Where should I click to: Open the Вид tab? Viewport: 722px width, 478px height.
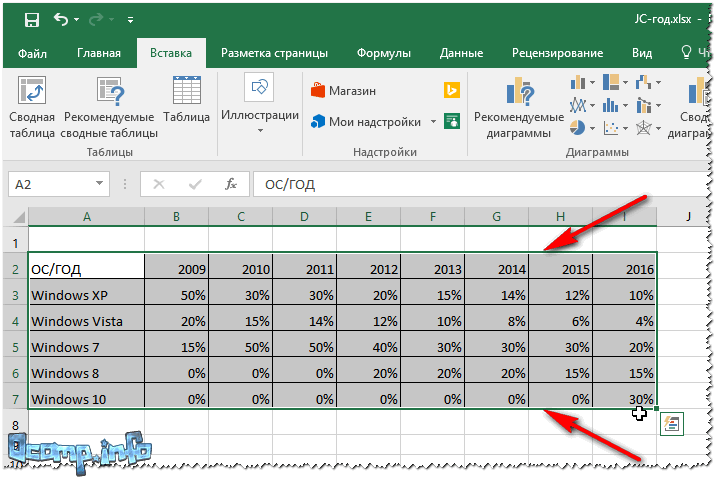pos(641,53)
